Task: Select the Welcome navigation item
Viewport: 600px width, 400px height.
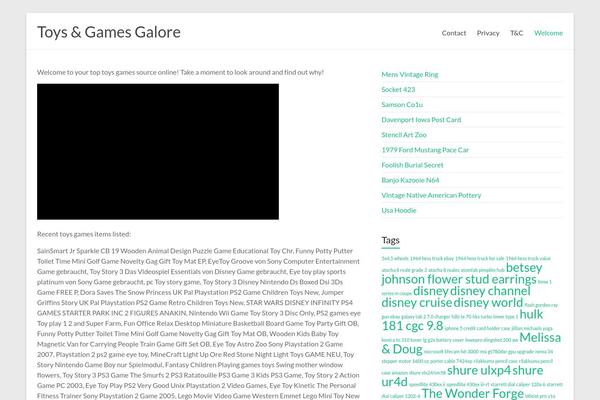Action: pos(548,33)
